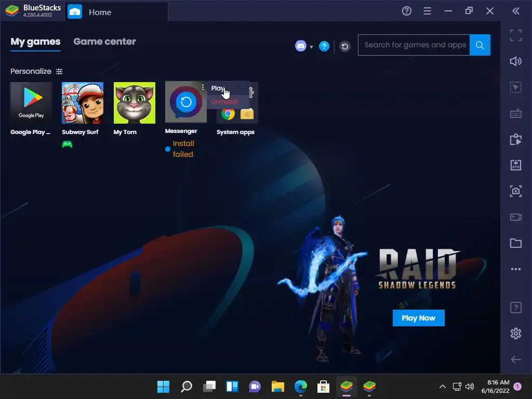Click the back arrow in sidebar
The width and height of the screenshot is (532, 399).
[516, 360]
